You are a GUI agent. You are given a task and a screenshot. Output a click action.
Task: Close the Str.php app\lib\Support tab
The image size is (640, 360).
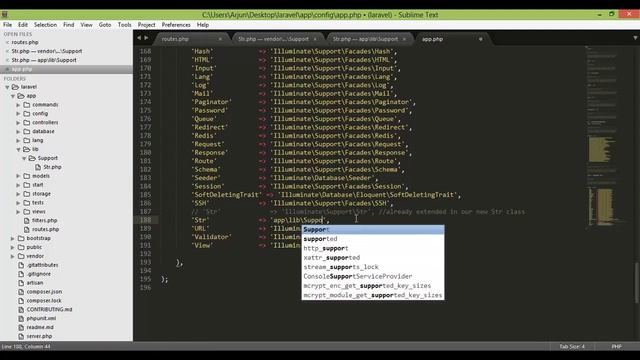pyautogui.click(x=404, y=39)
